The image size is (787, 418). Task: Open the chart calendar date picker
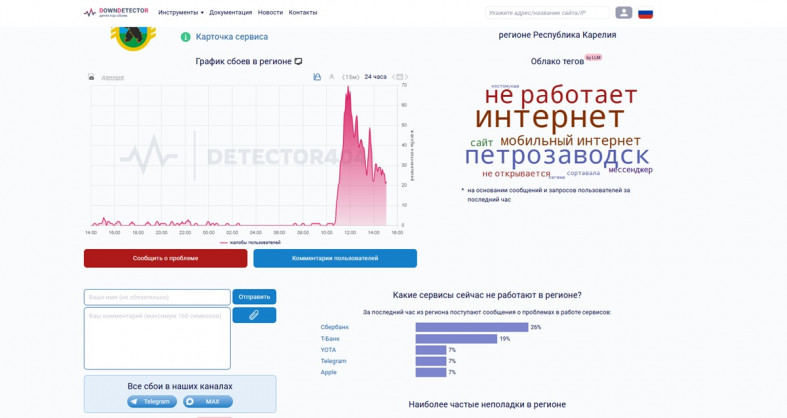click(x=400, y=77)
